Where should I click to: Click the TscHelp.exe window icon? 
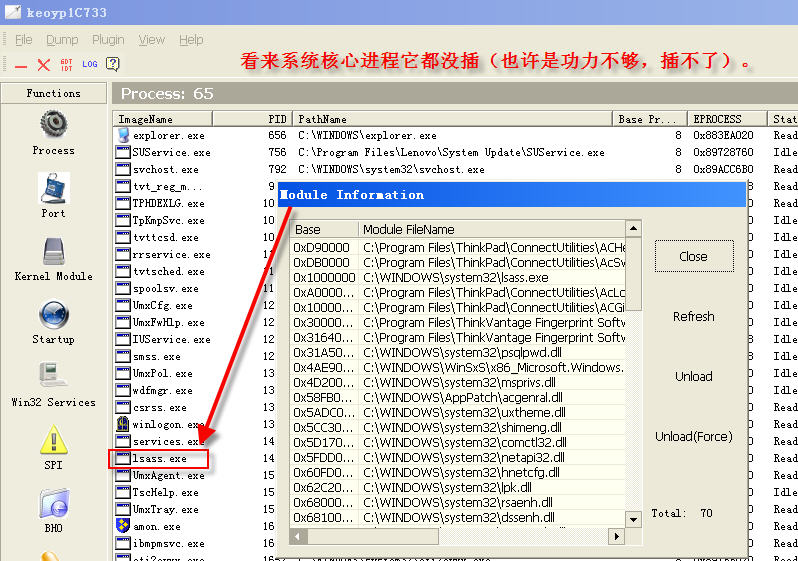pyautogui.click(x=123, y=492)
